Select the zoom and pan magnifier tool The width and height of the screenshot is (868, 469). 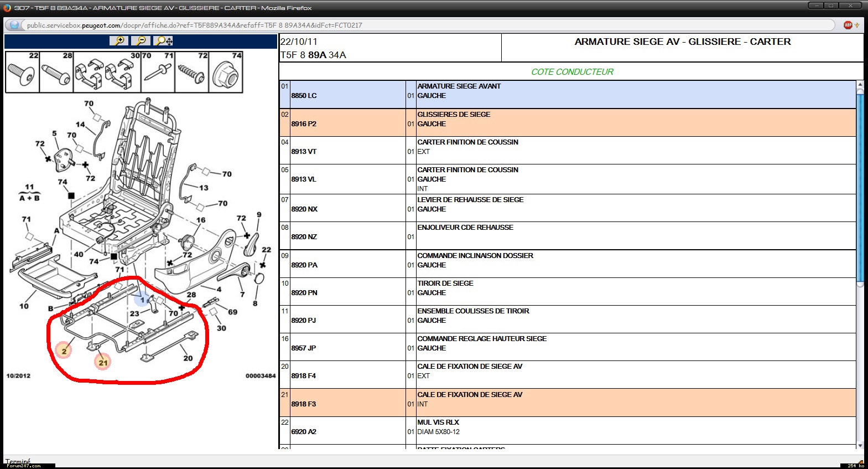point(164,41)
